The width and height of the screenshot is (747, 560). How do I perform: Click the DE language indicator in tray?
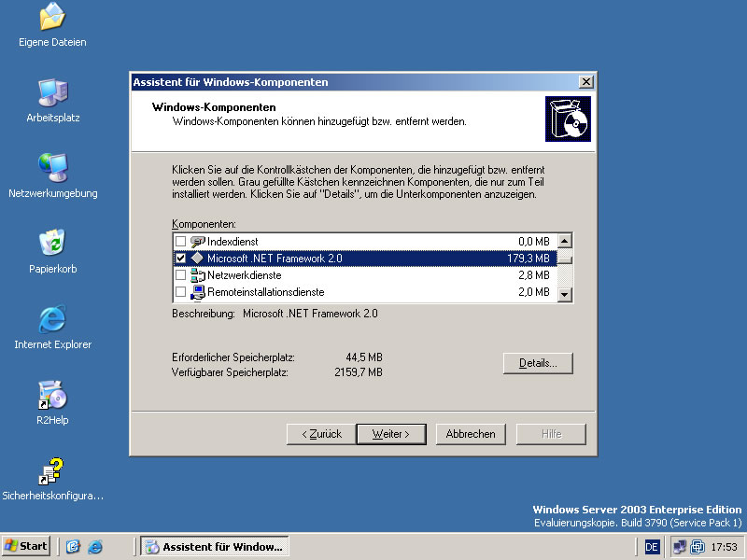[652, 546]
